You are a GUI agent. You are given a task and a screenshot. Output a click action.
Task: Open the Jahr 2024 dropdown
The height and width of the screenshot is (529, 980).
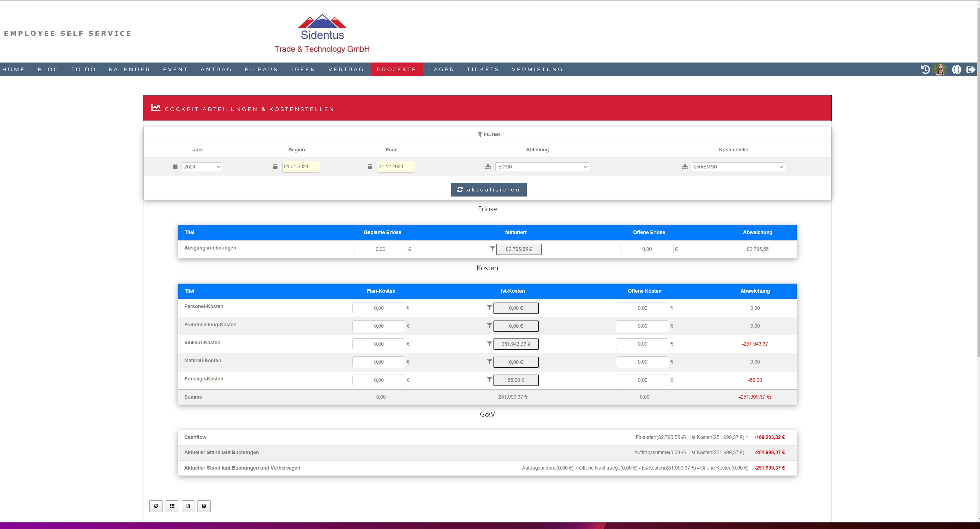tap(202, 167)
